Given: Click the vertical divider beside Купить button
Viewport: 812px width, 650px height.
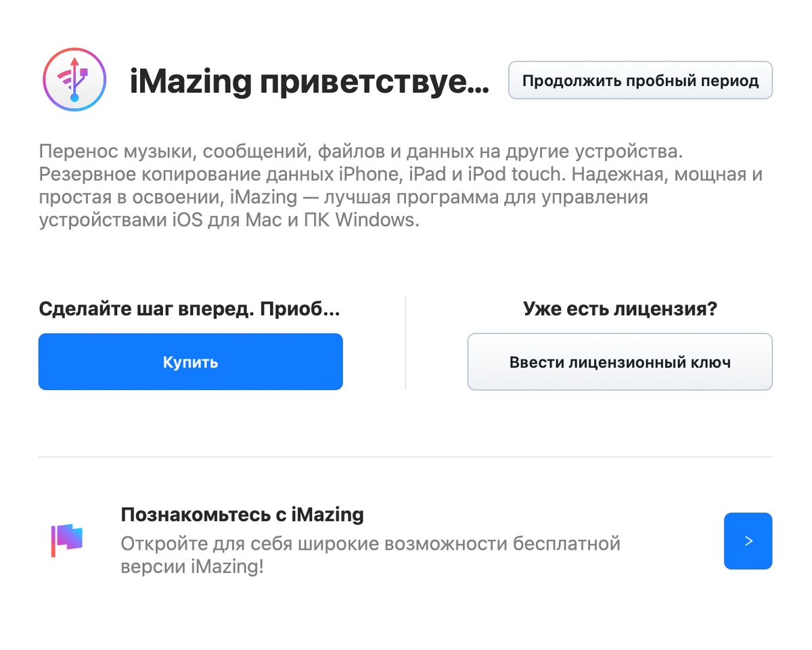Looking at the screenshot, I should 405,343.
